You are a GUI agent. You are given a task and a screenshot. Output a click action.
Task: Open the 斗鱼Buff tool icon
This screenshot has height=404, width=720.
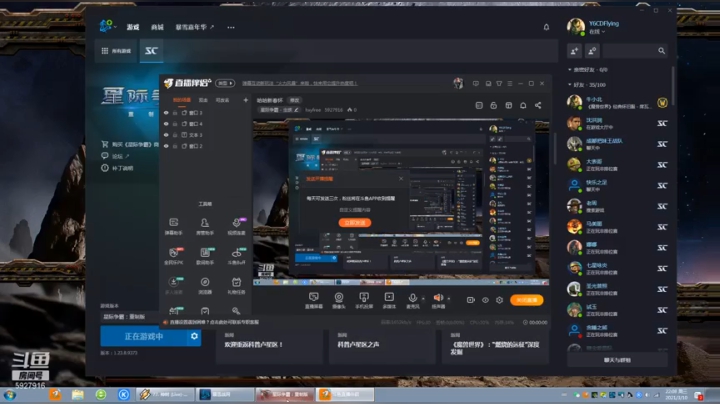coord(236,256)
